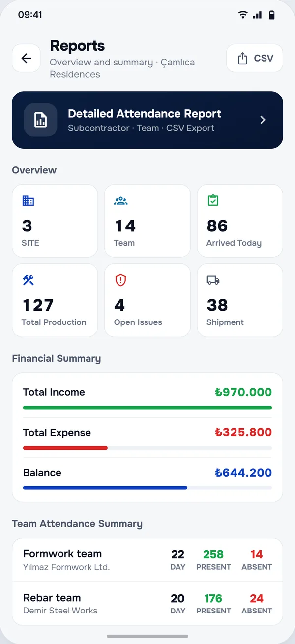The width and height of the screenshot is (295, 644).
Task: Select the Balance amount ₺644.200
Action: coord(243,473)
